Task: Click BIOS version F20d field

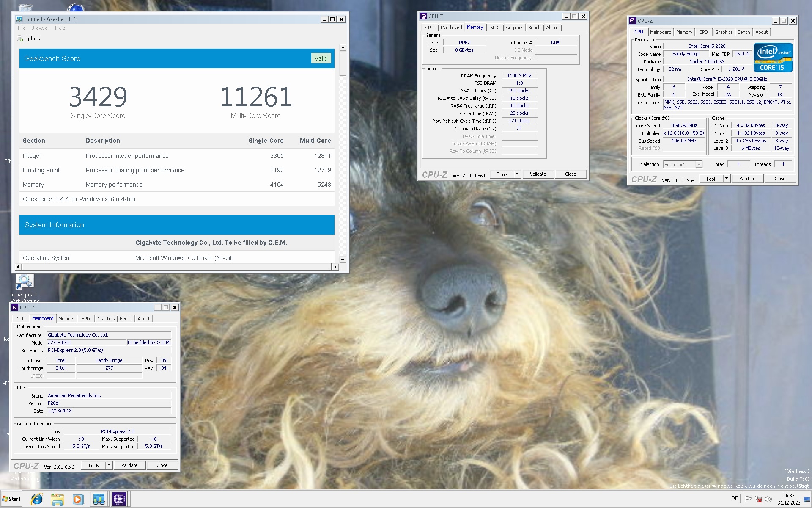Action: [109, 403]
